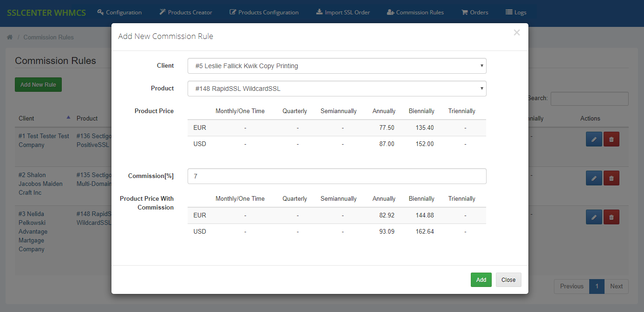Edit rule for #2 Shalon Jacobos
This screenshot has height=312, width=644.
pos(594,178)
